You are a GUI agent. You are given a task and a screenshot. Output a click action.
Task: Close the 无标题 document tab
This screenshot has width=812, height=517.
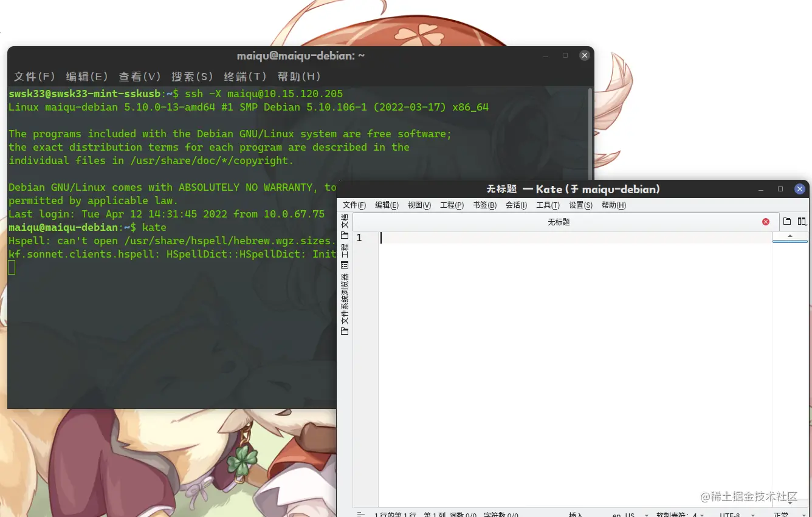pos(766,222)
